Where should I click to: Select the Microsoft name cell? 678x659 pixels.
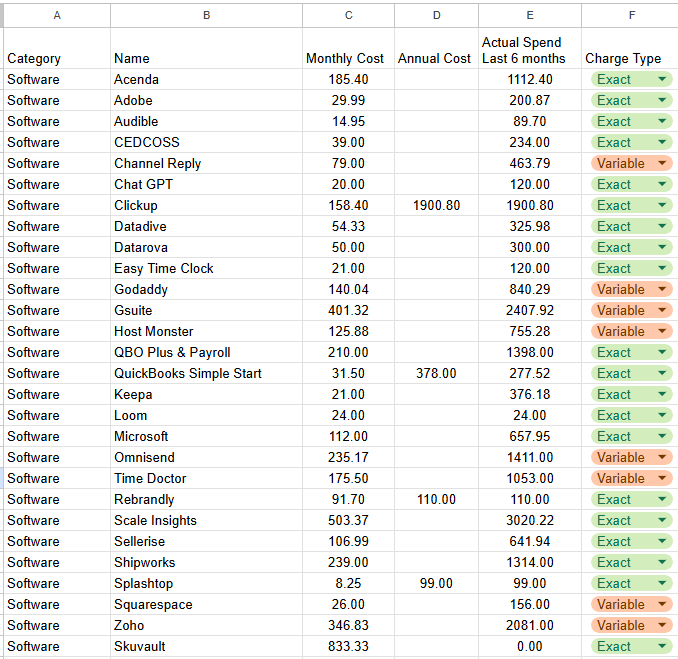[x=207, y=436]
